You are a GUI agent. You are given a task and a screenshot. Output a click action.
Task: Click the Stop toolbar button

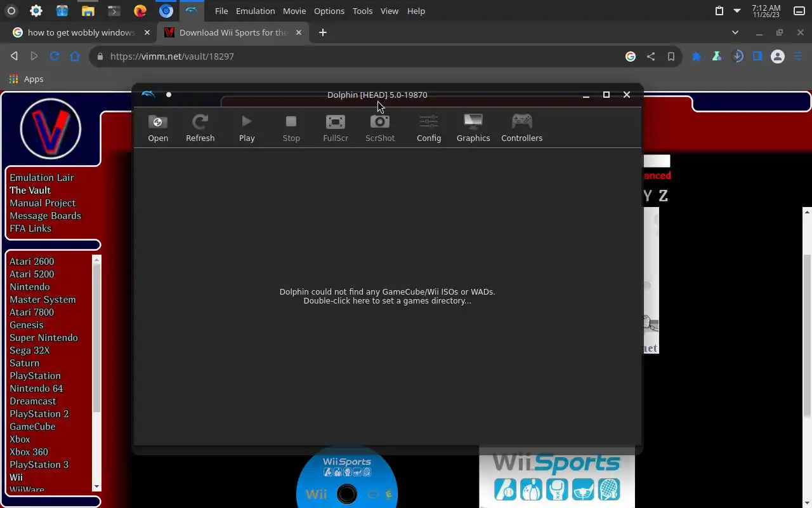291,128
